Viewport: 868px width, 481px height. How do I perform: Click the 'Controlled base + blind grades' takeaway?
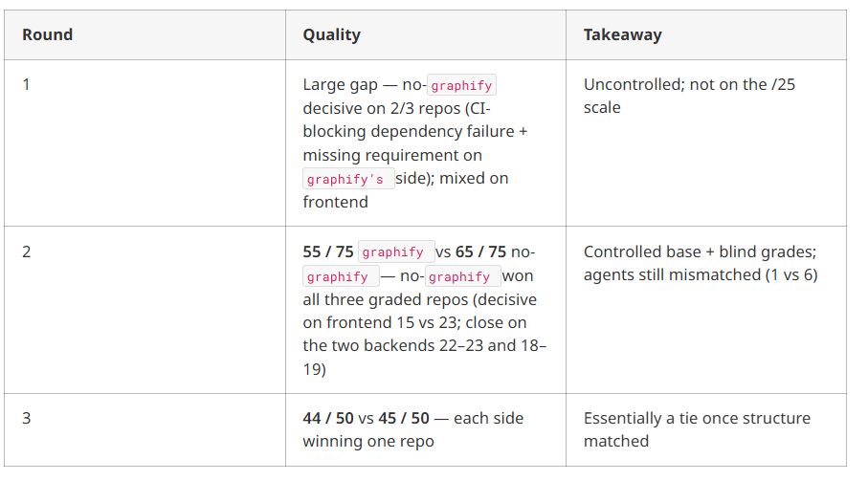[x=700, y=251]
